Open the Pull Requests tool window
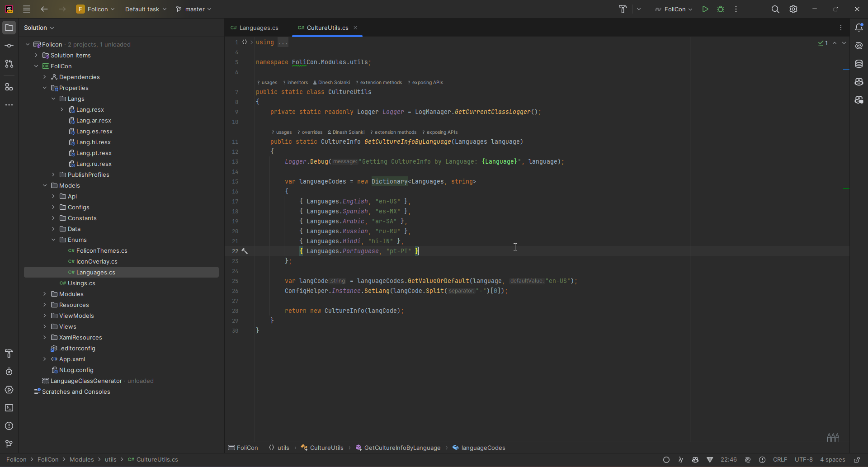868x467 pixels. 9,64
